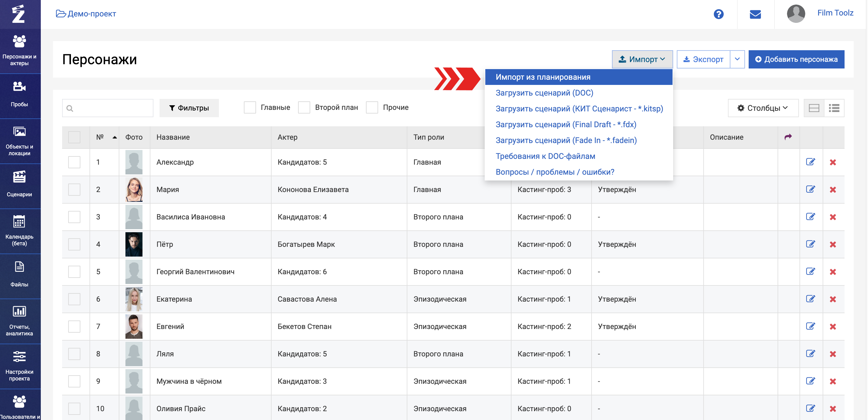Open Отчеты, аналитика in sidebar
This screenshot has height=420, width=868.
coord(19,321)
